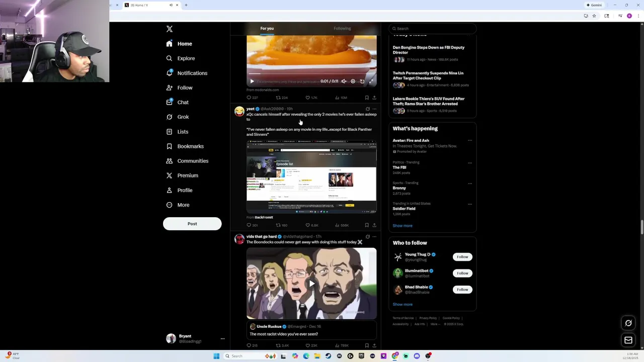The width and height of the screenshot is (644, 362).
Task: Open more options for Avatar: Fire and Ash
Action: click(470, 141)
